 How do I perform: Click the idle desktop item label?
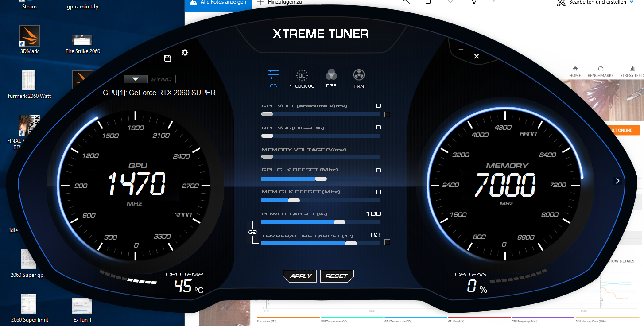[14, 230]
